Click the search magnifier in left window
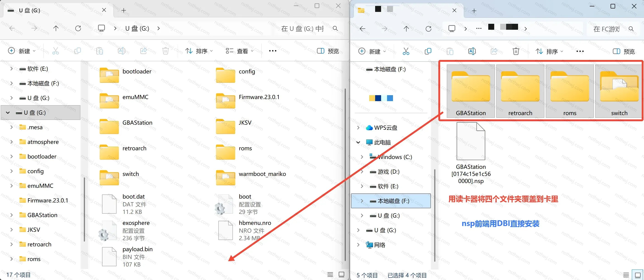 point(335,28)
